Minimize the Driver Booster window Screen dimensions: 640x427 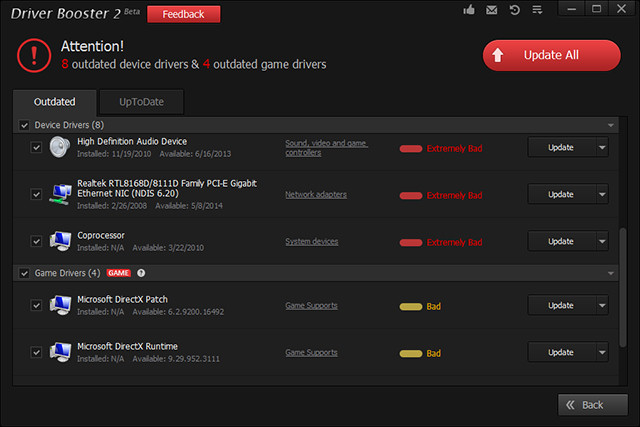point(572,9)
